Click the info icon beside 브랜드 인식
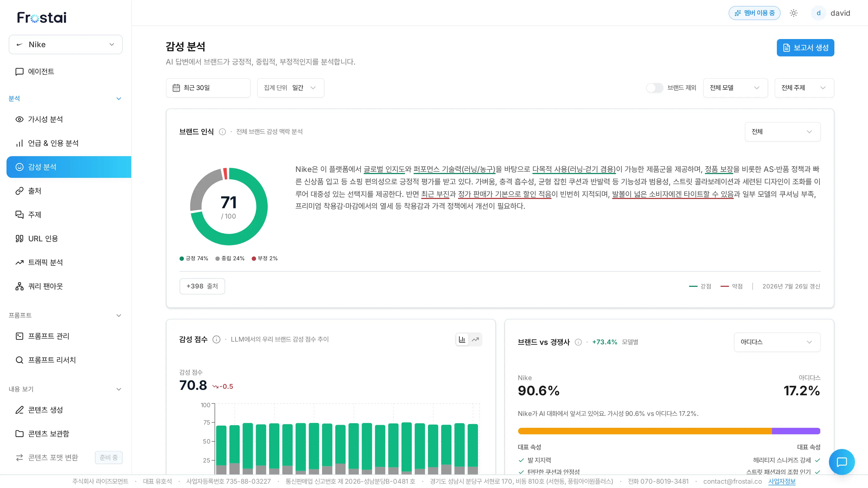This screenshot has width=868, height=488. (222, 132)
